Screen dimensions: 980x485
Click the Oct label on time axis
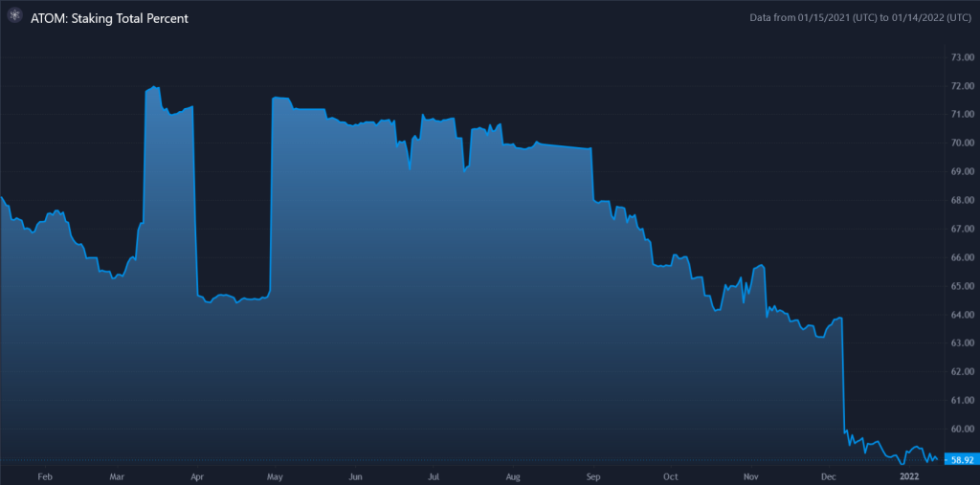tap(670, 477)
